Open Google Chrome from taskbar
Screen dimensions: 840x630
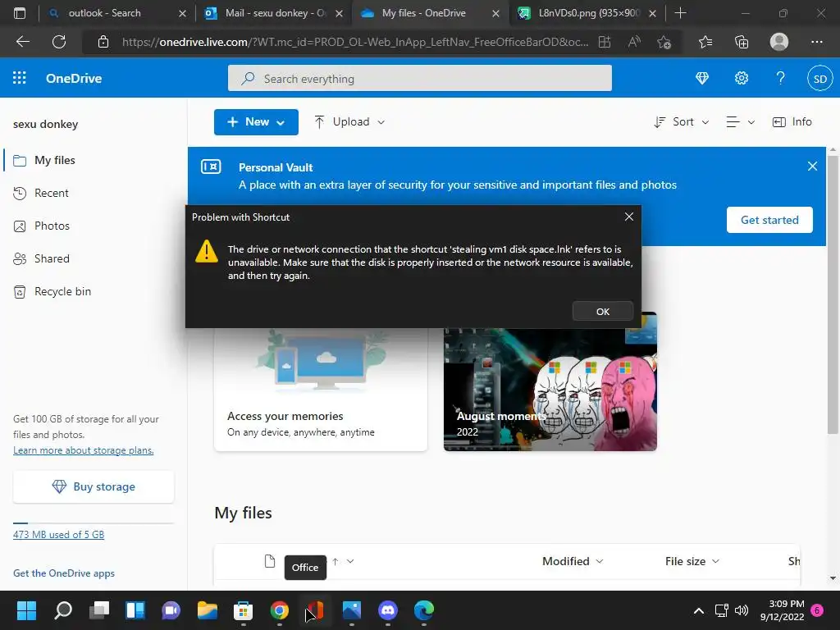[x=279, y=610]
